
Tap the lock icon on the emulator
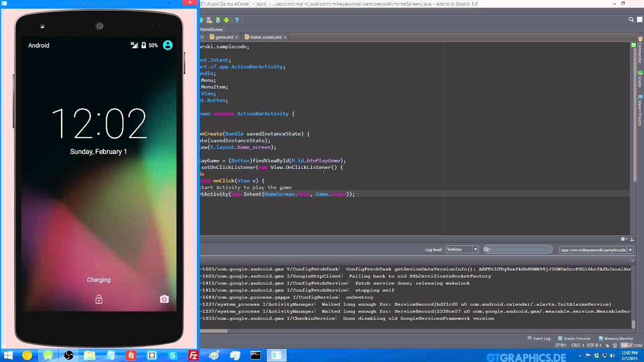coord(99,299)
